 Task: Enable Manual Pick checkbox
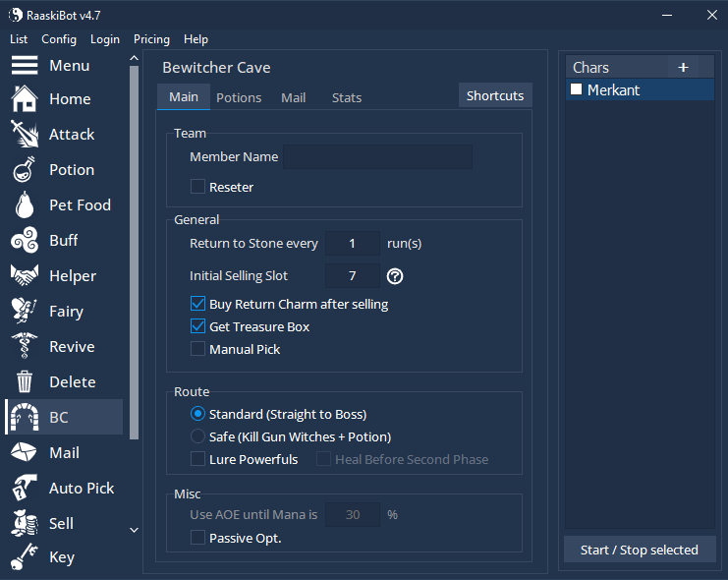point(197,349)
